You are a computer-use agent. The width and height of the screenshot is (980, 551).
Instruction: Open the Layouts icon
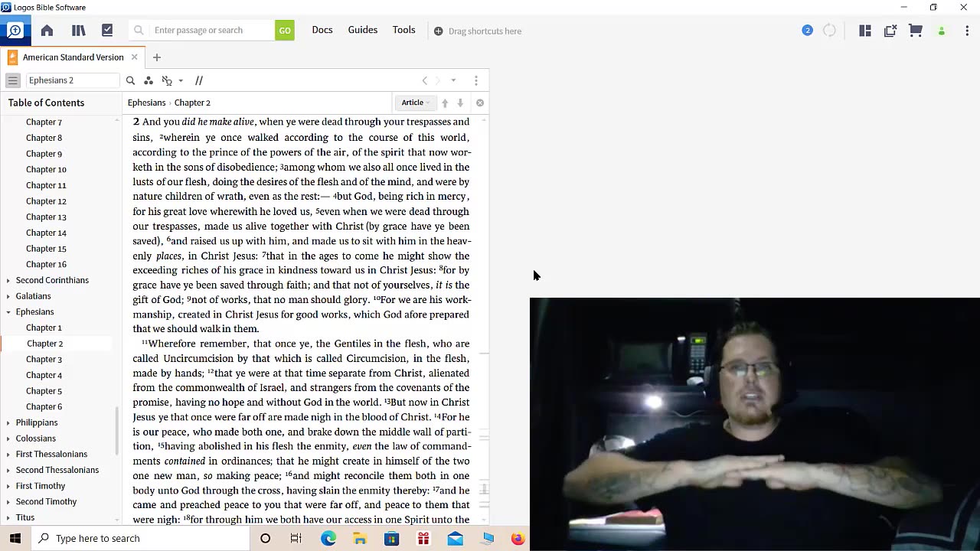pyautogui.click(x=865, y=31)
